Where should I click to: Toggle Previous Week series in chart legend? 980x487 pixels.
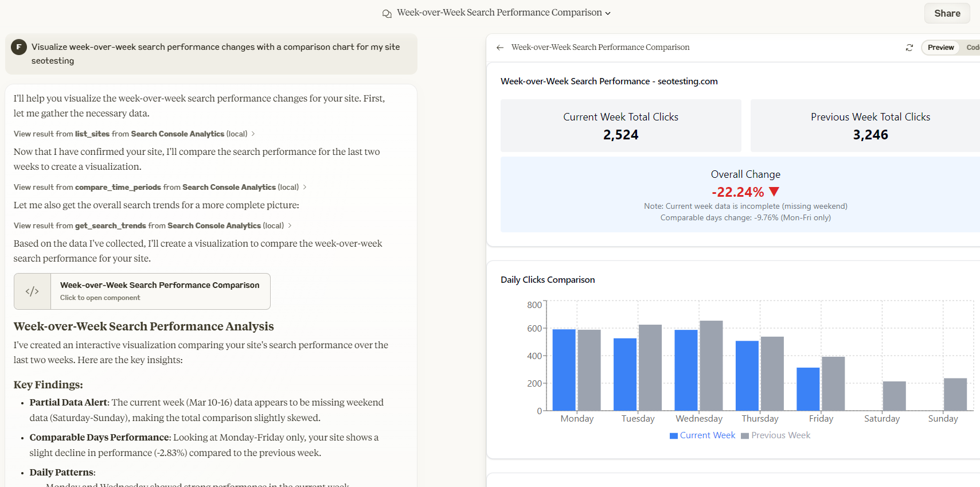click(776, 435)
